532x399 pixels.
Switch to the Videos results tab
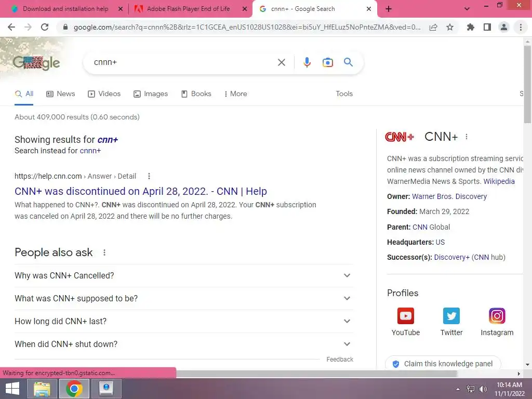[104, 94]
